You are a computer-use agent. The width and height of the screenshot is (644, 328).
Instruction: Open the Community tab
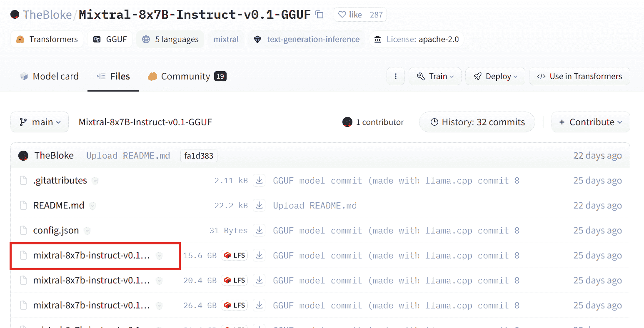(x=187, y=76)
